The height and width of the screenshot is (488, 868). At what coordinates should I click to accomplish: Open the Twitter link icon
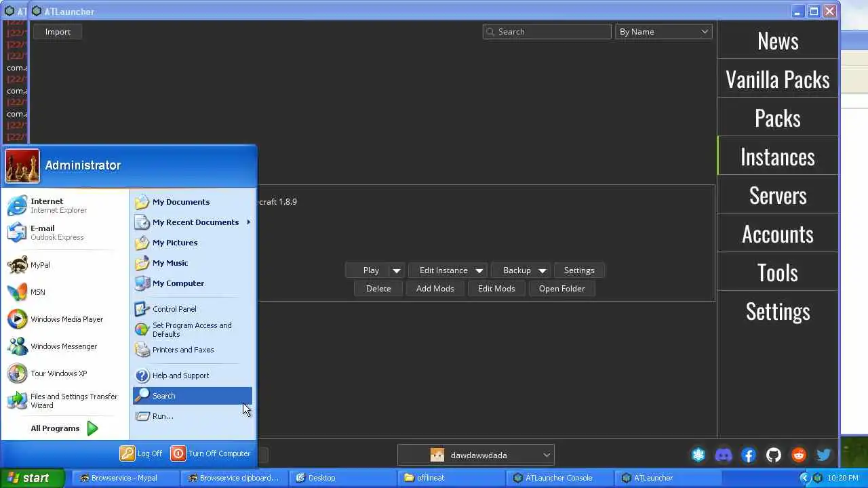click(824, 455)
